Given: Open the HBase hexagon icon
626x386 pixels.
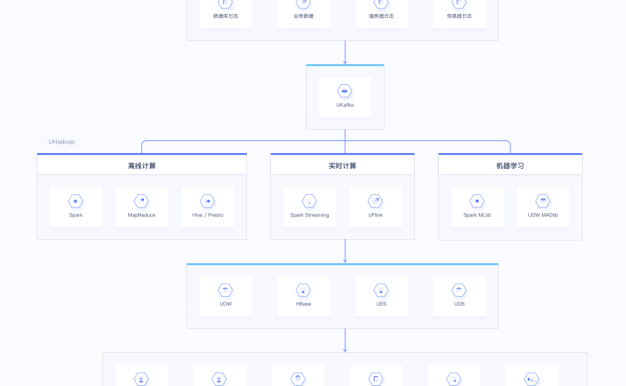Looking at the screenshot, I should (303, 290).
